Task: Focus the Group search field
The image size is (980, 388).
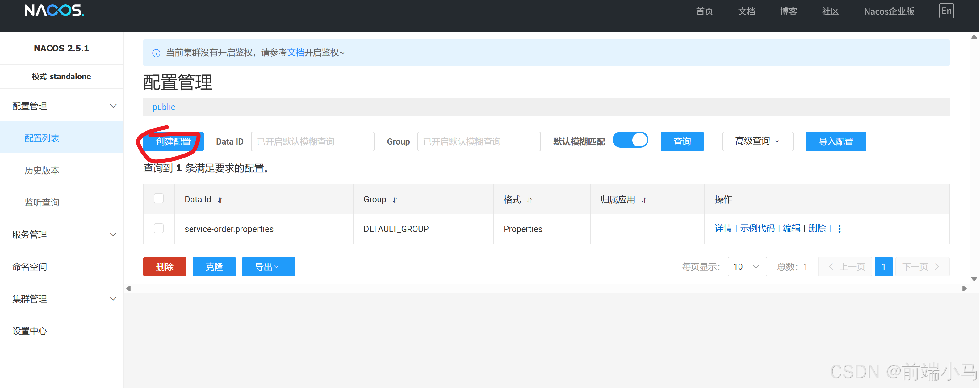Action: (479, 141)
